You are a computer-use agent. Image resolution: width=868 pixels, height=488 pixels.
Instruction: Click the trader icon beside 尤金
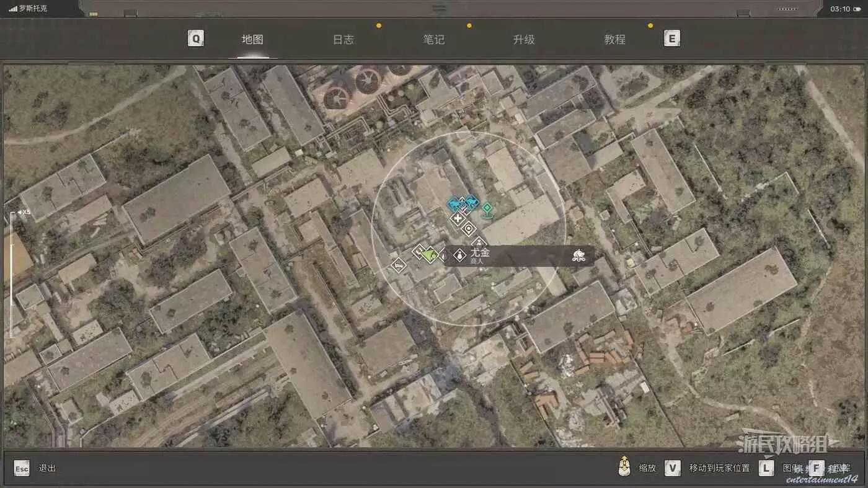tap(459, 255)
